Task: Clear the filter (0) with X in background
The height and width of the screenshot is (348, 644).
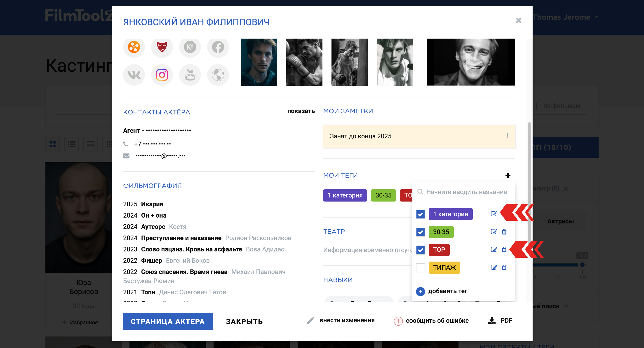Action: point(566,189)
